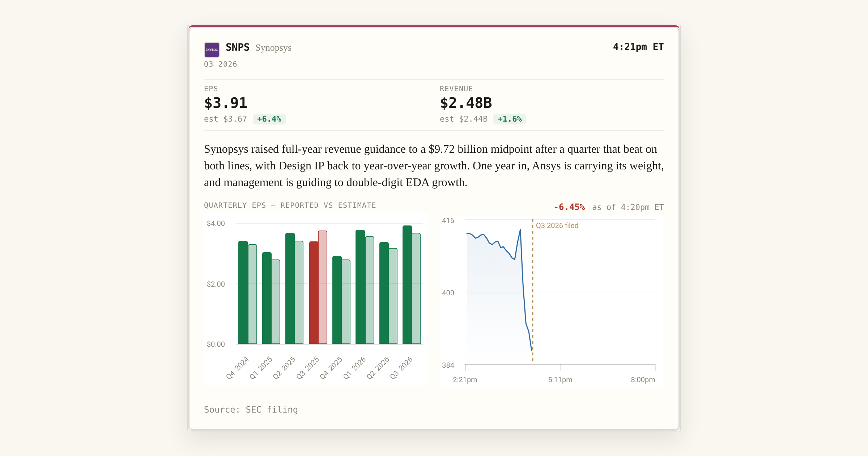Select the revenue value $2.48B
Image resolution: width=868 pixels, height=456 pixels.
466,103
